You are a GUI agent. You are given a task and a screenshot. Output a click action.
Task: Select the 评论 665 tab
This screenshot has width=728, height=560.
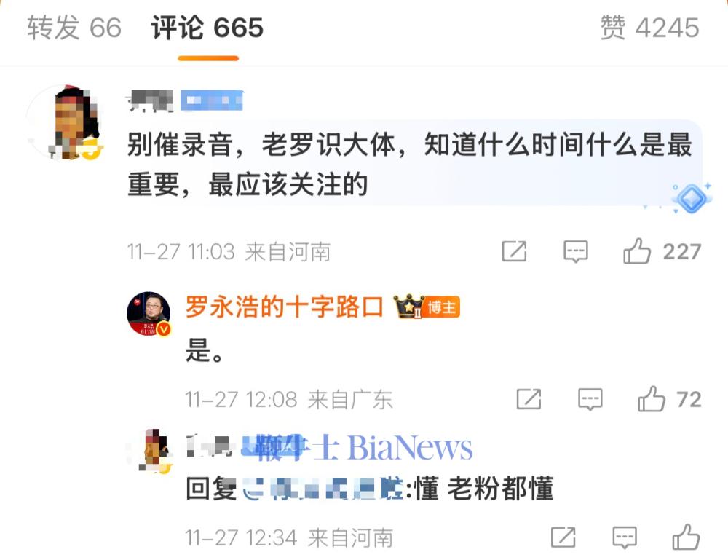point(207,28)
